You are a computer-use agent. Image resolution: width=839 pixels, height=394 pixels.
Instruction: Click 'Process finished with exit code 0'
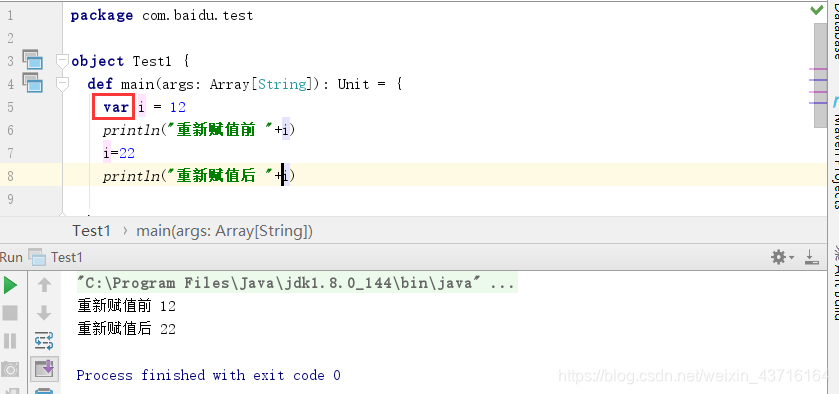[208, 375]
